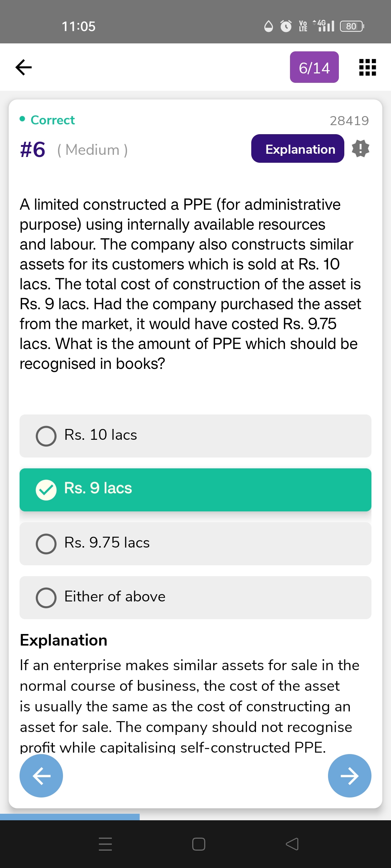
Task: Tap the Explanation heading below options
Action: click(64, 640)
